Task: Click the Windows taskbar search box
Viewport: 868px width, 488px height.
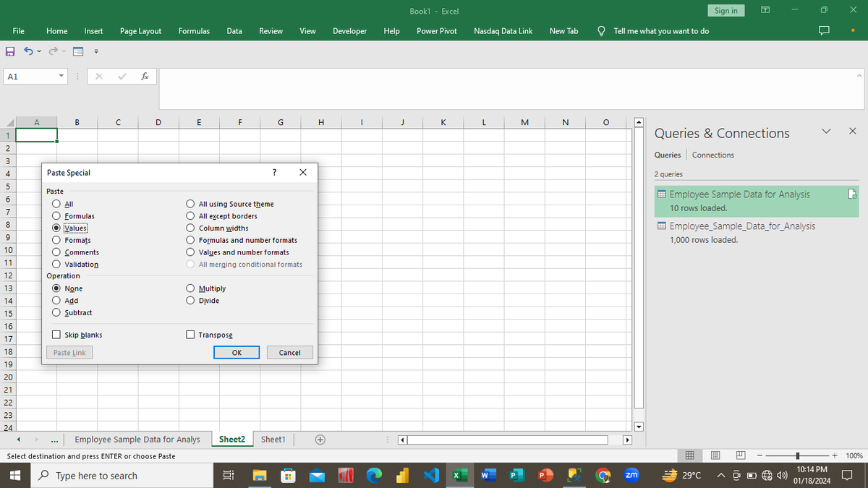Action: pos(120,476)
